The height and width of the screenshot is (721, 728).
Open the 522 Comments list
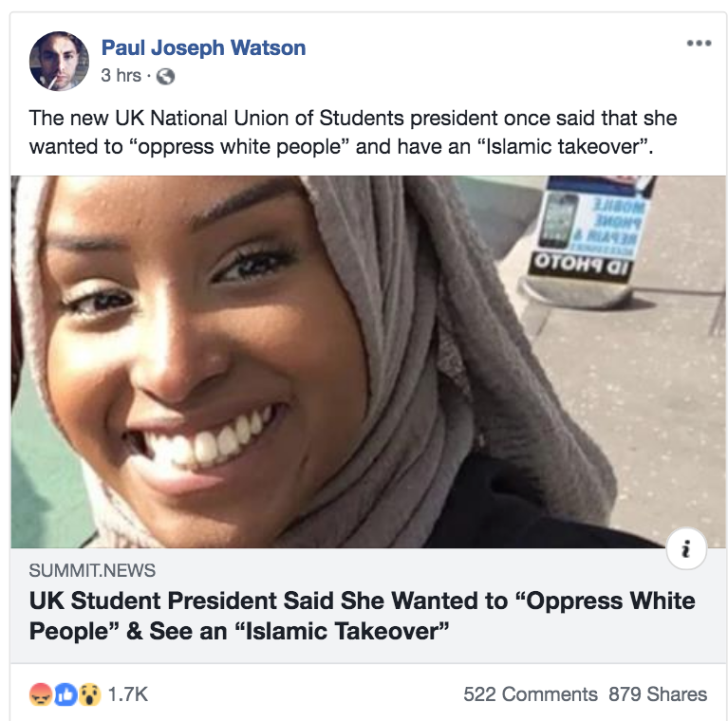[x=531, y=694]
